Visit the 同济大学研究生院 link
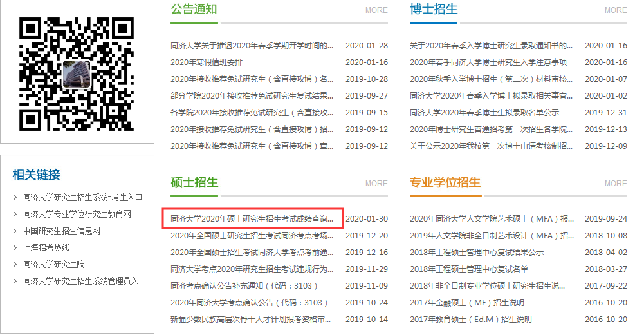This screenshot has width=644, height=335. pos(54,264)
